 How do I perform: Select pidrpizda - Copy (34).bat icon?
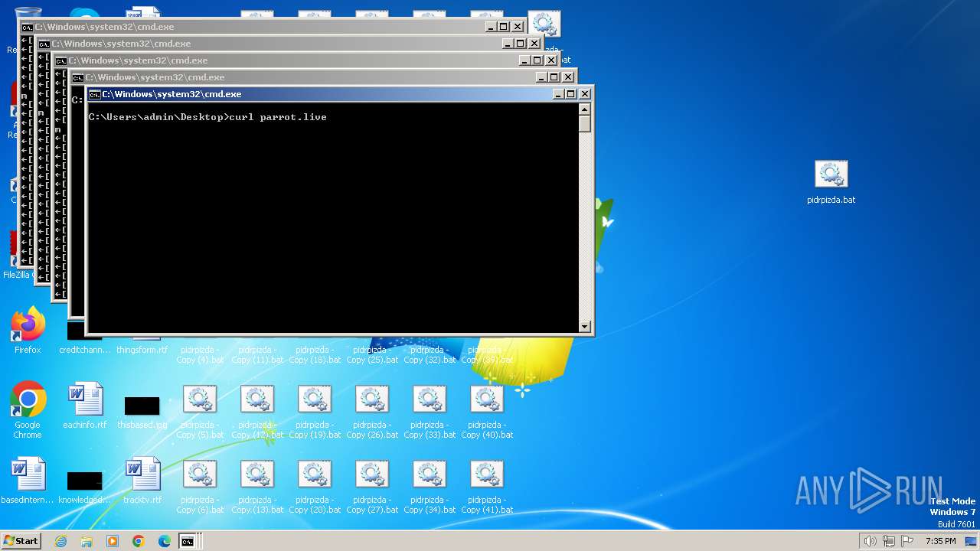(x=430, y=487)
